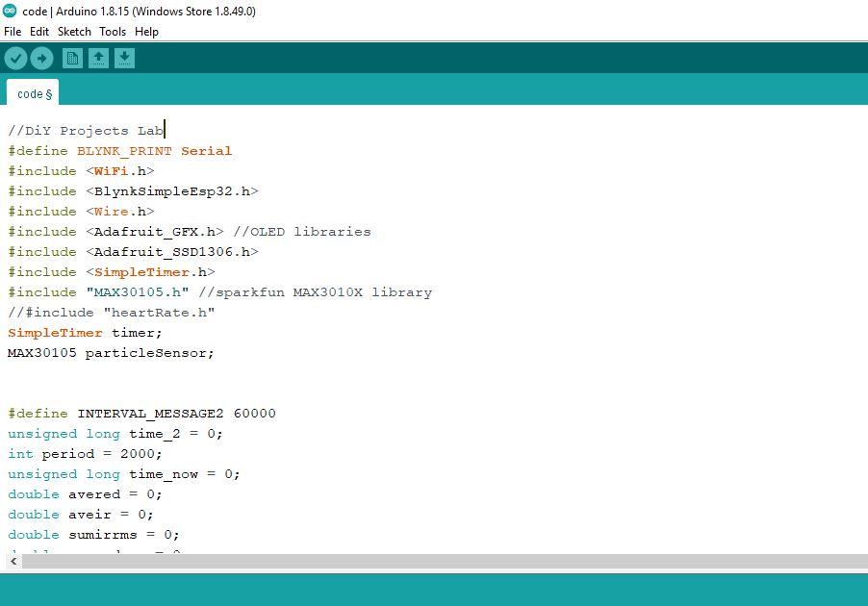Click the 'double sumirrms = 0;' line
868x606 pixels.
pyautogui.click(x=93, y=535)
